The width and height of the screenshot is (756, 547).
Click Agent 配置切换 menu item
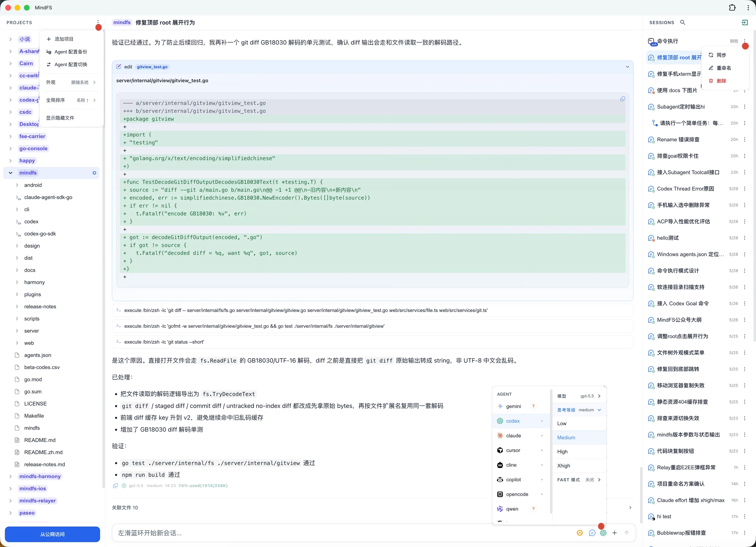point(71,64)
